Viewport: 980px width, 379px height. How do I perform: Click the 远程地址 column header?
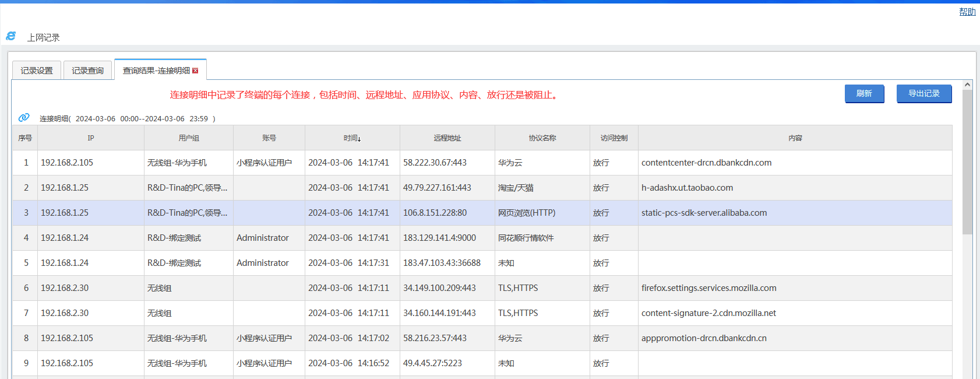point(447,138)
